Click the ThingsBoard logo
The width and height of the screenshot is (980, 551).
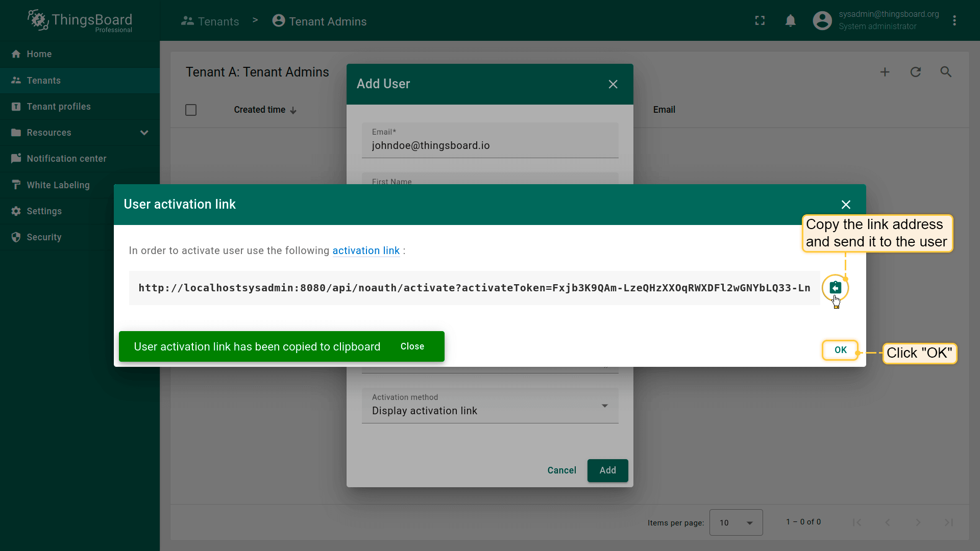pyautogui.click(x=80, y=20)
